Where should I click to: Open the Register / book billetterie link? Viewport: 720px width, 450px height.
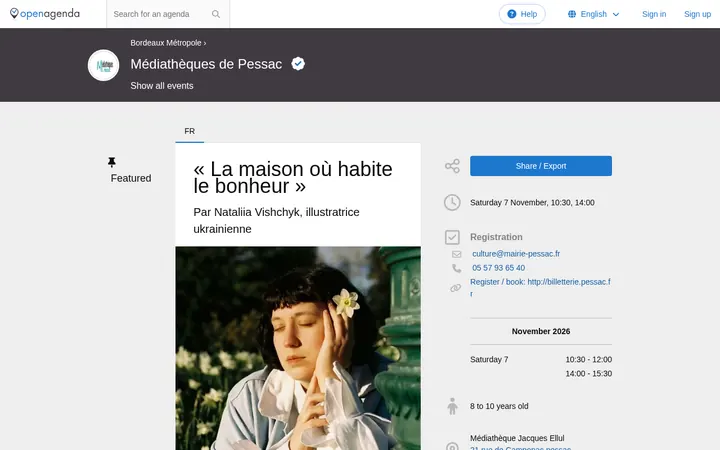(540, 287)
